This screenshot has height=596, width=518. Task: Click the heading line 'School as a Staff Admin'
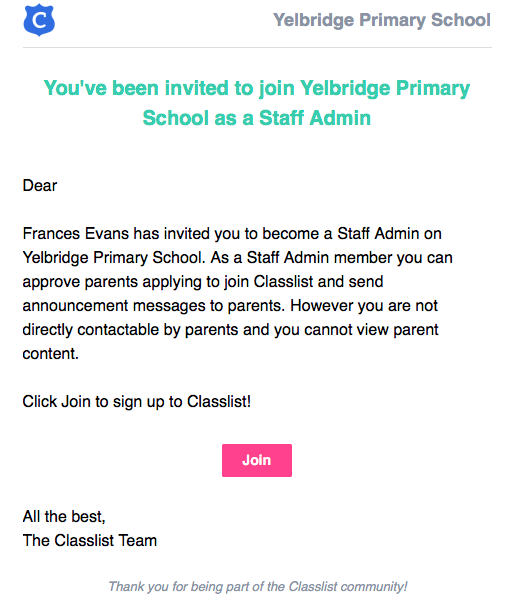pos(257,118)
